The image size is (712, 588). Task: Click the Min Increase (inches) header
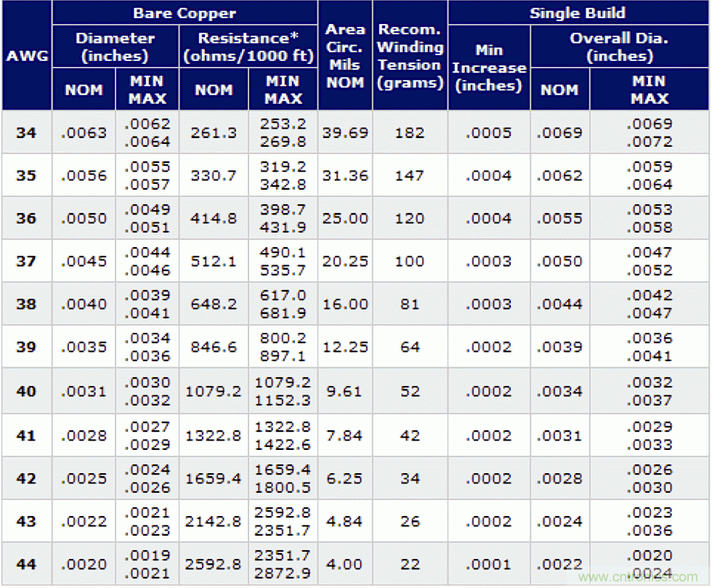[489, 68]
